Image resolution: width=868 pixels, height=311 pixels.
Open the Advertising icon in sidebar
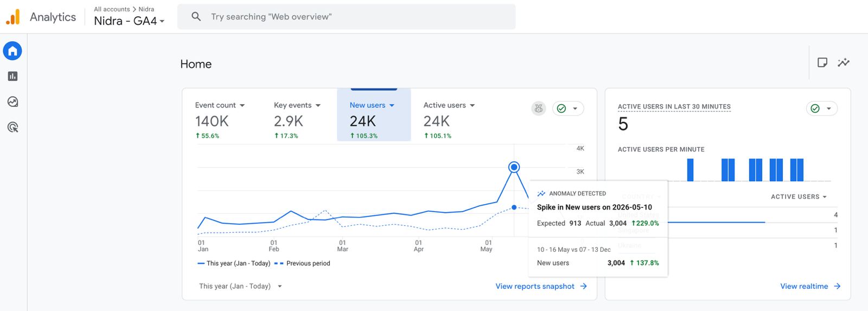coord(12,128)
